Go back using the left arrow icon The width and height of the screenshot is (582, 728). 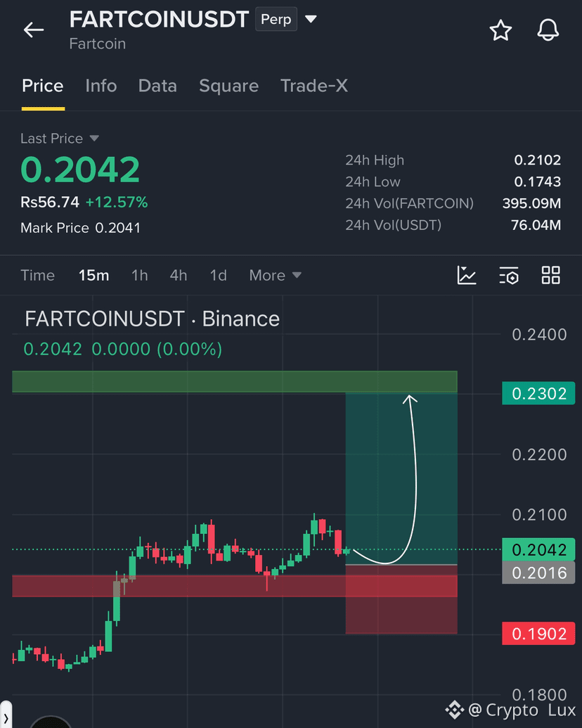click(x=34, y=30)
